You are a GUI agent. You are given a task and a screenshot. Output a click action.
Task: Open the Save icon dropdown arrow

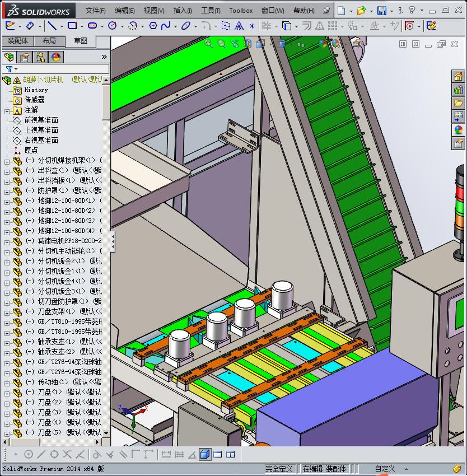tap(391, 11)
